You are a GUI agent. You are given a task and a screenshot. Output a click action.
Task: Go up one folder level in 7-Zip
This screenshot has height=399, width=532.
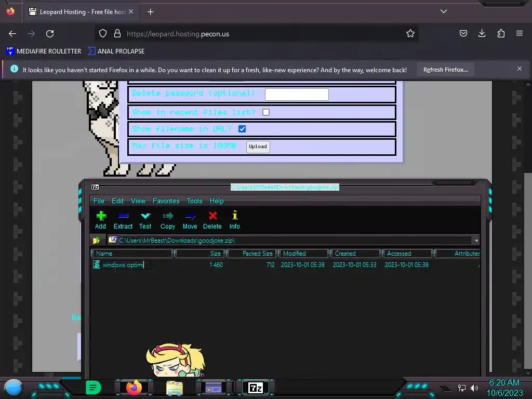click(96, 240)
